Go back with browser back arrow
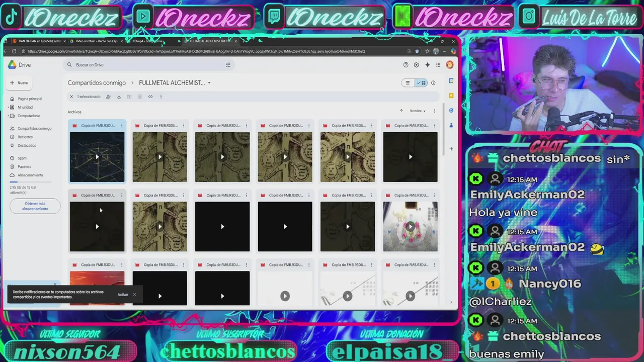The image size is (644, 362). 6,51
